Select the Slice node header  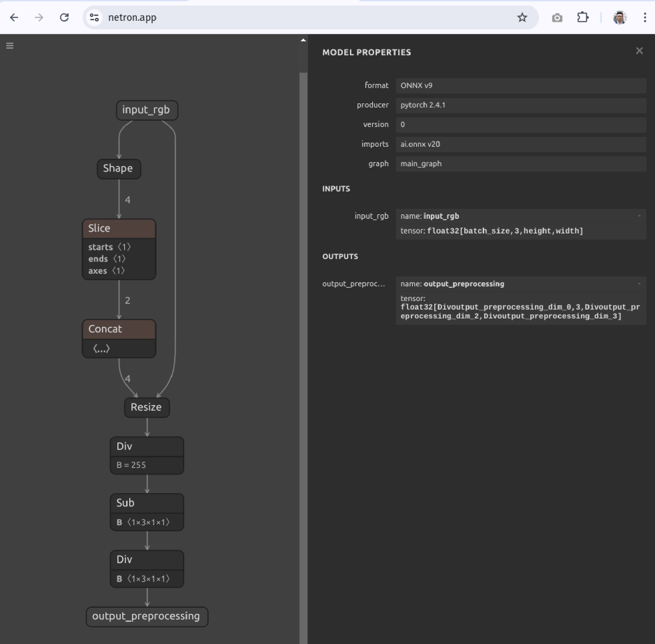119,229
